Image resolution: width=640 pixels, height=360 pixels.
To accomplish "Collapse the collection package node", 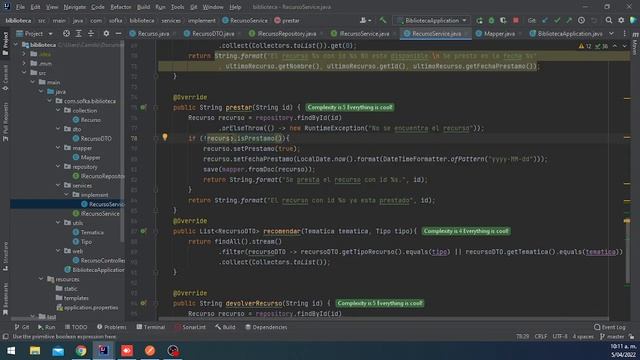I will [58, 110].
